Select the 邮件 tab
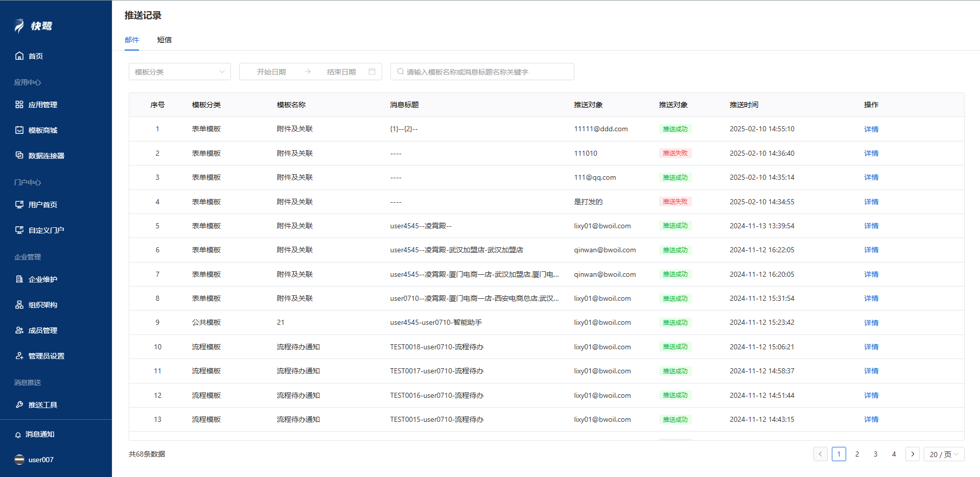The image size is (980, 477). tap(132, 40)
